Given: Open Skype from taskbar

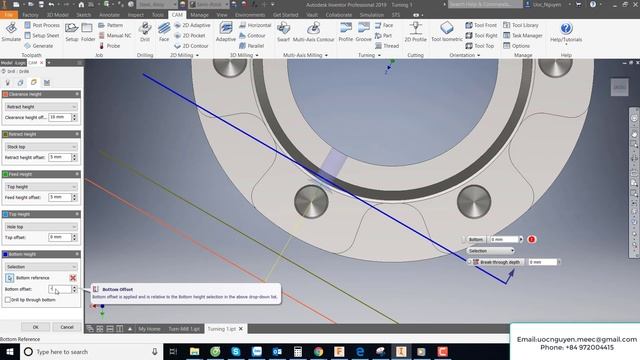Looking at the screenshot, I should (x=236, y=351).
